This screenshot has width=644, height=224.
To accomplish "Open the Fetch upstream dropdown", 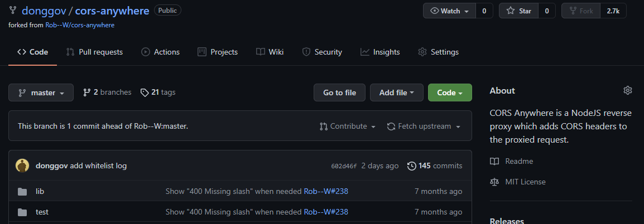I will 424,126.
